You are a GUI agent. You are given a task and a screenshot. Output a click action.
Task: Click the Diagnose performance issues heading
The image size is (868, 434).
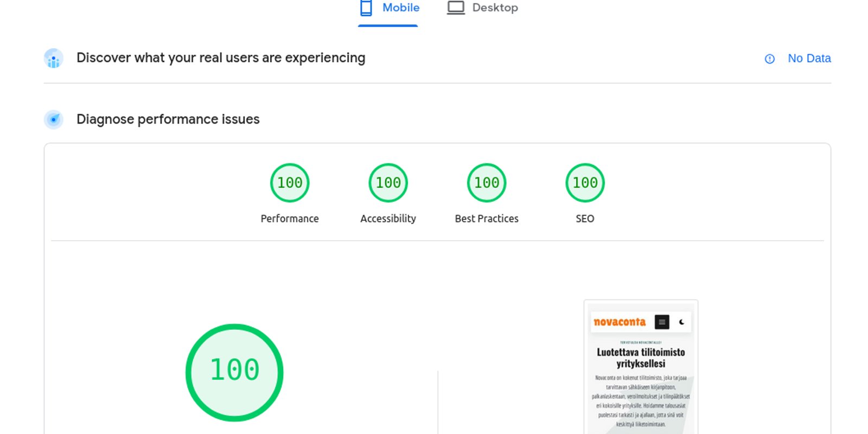click(x=168, y=119)
